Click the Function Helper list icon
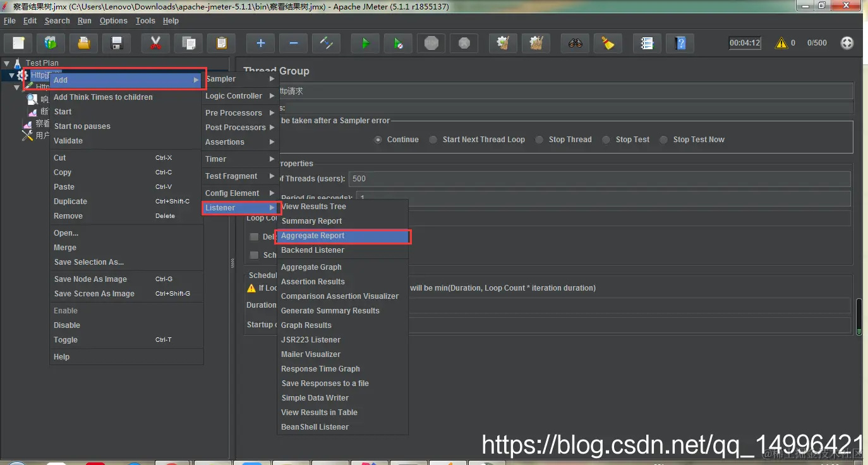 coord(647,43)
